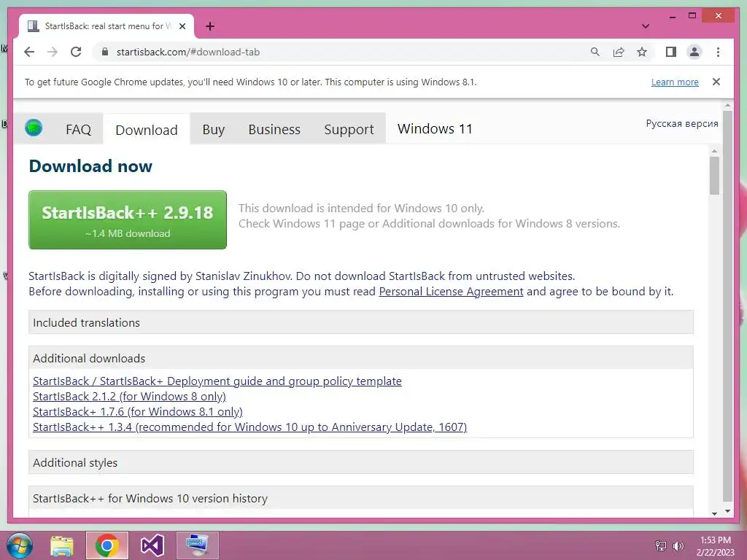Click the Chrome taskbar icon
747x560 pixels.
107,545
